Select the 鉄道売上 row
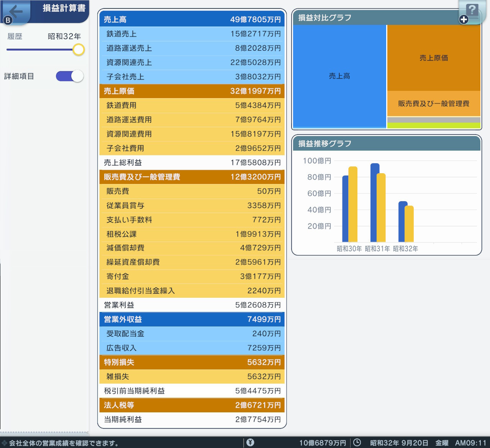The image size is (490, 448). pyautogui.click(x=192, y=34)
